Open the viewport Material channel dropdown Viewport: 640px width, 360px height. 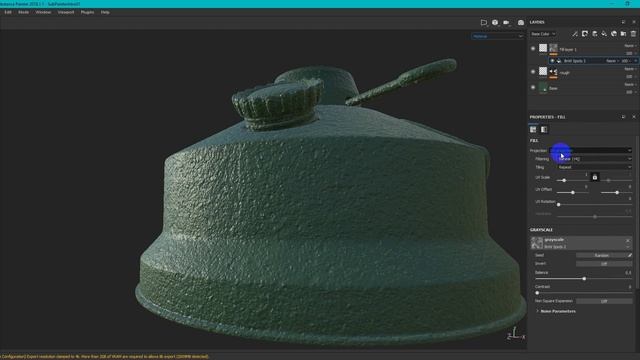click(497, 36)
